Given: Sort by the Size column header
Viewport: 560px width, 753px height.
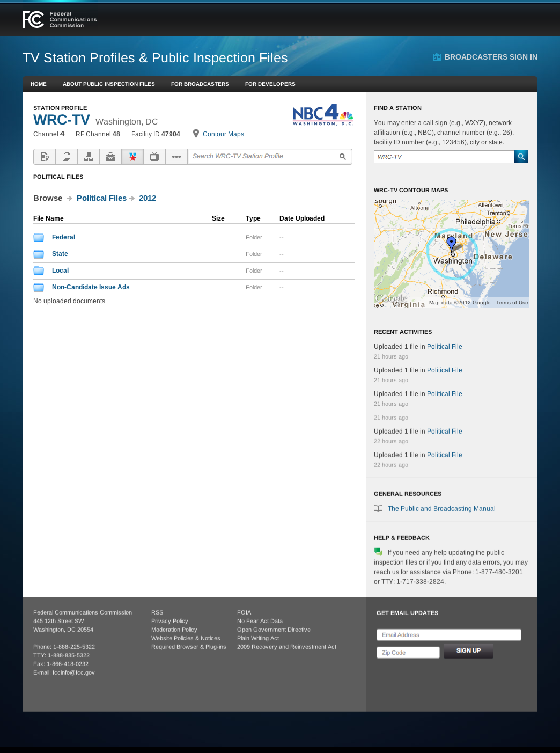Looking at the screenshot, I should pos(218,218).
